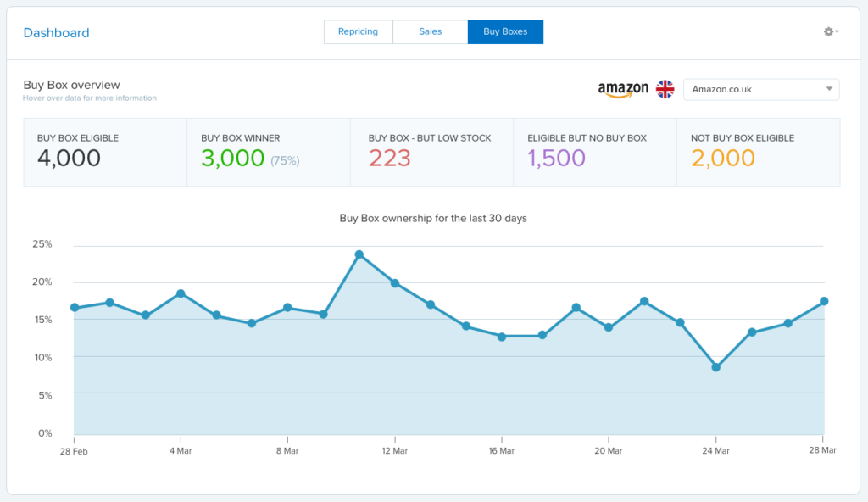
Task: Click the Not Buy Box Eligible card
Action: click(x=759, y=152)
